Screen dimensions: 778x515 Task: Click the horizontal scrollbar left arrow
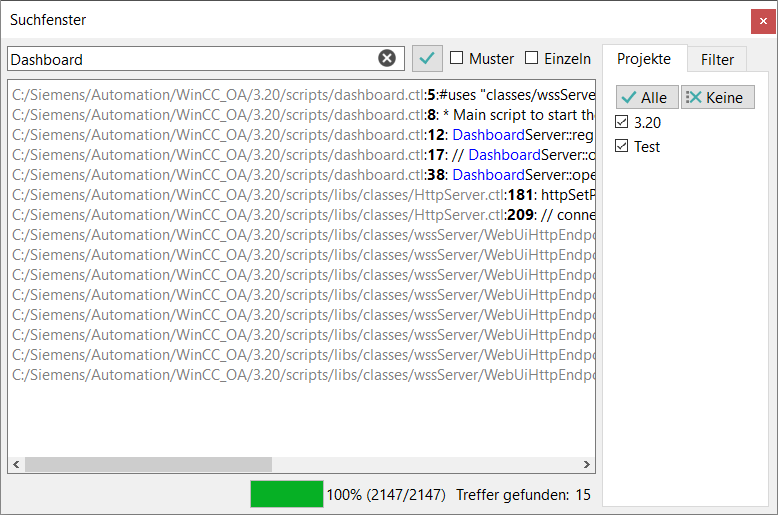coord(16,464)
